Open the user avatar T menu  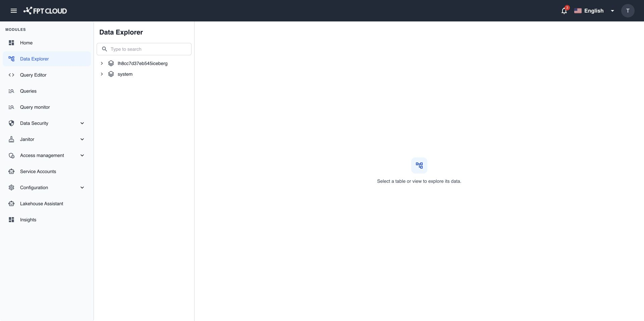(628, 11)
